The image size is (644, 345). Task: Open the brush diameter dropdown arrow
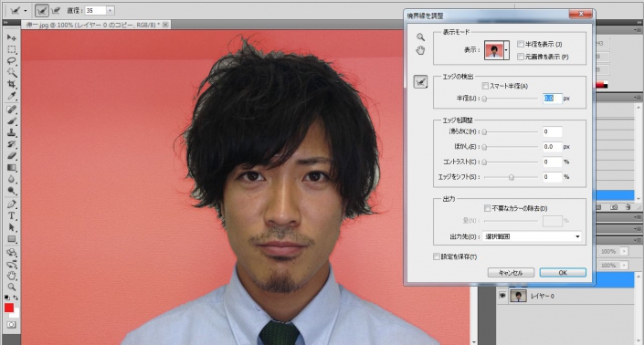point(110,10)
